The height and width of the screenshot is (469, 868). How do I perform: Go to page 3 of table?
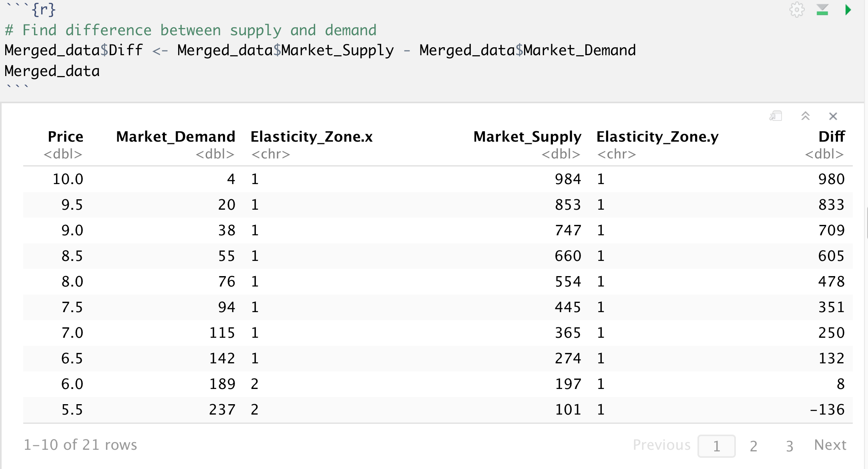790,446
